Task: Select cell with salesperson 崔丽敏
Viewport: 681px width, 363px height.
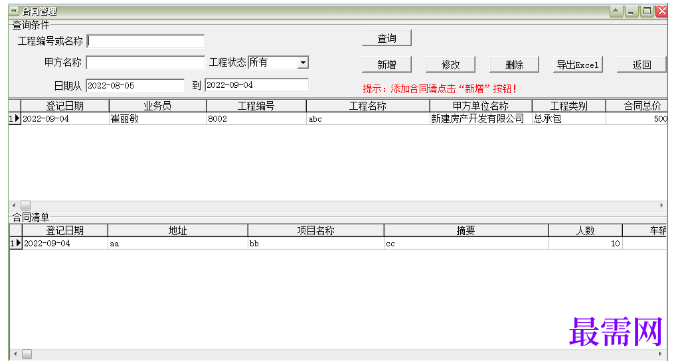Action: point(158,119)
